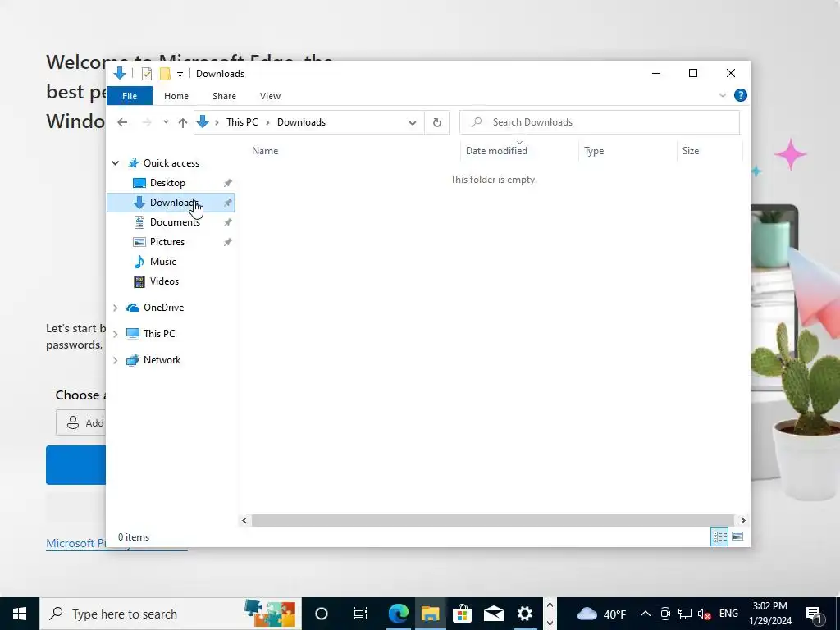Open the notification center icon

[x=814, y=614]
